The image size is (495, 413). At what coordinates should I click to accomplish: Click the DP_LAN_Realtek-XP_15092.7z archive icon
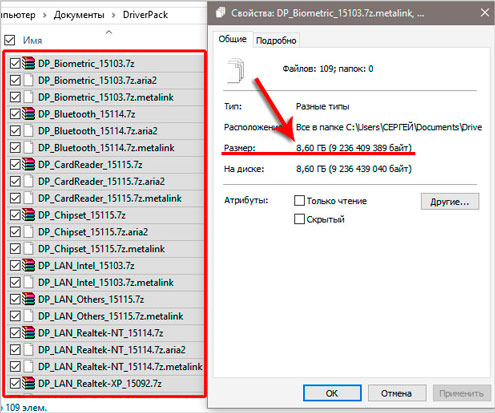(x=29, y=383)
